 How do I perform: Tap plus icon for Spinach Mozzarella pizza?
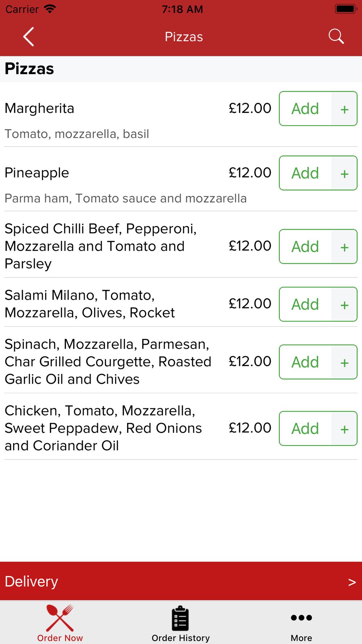tap(344, 362)
